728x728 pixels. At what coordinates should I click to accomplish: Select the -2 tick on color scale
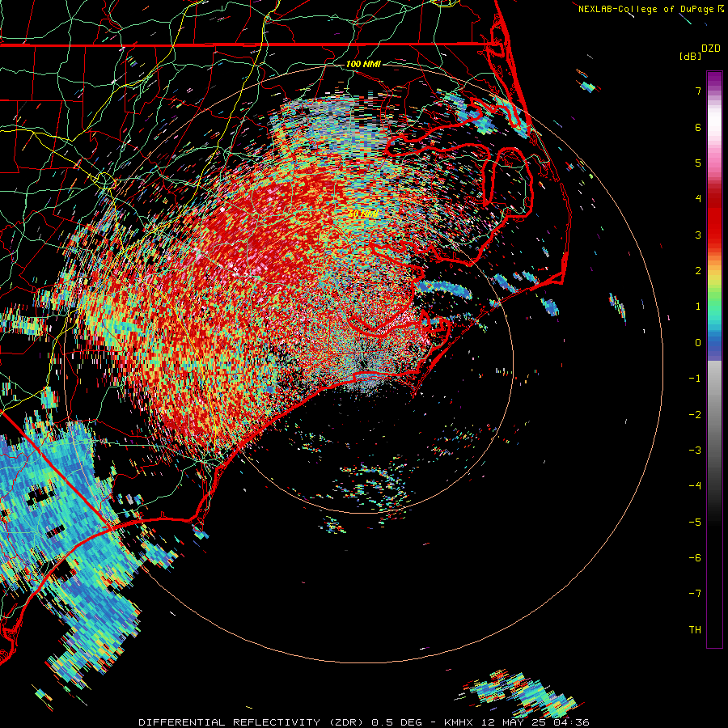pyautogui.click(x=695, y=415)
